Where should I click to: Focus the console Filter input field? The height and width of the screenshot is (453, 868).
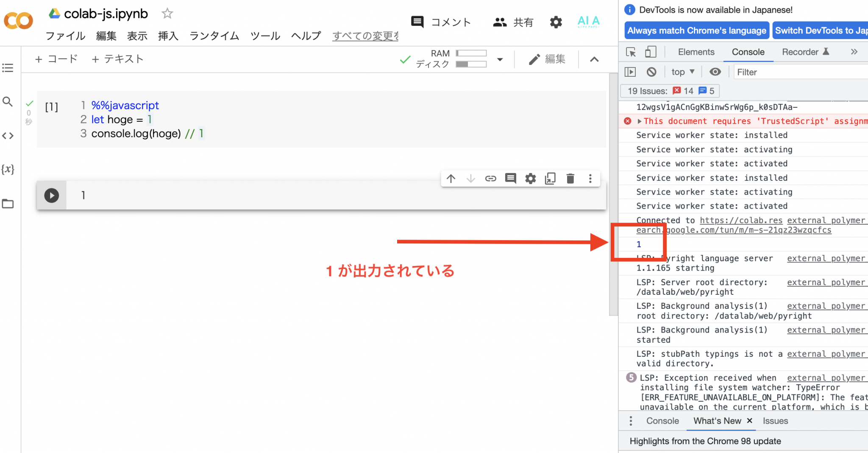click(801, 72)
